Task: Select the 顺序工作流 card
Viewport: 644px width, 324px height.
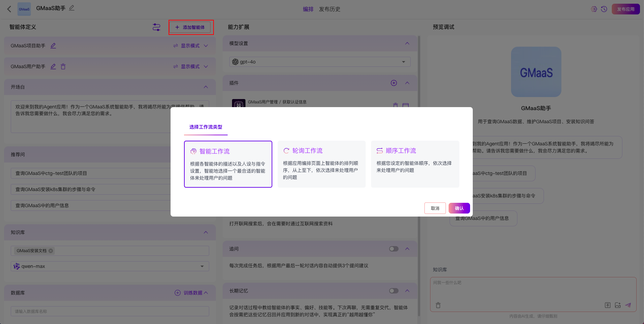Action: [415, 164]
